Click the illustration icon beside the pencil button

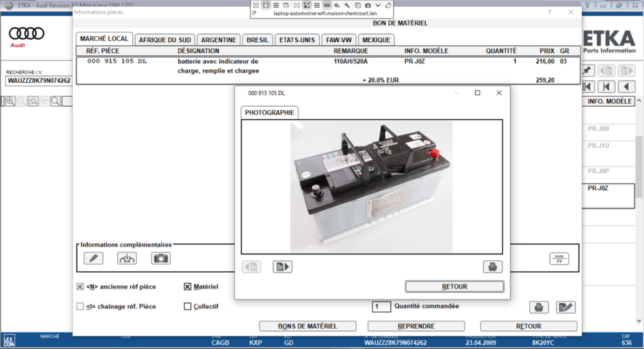127,258
